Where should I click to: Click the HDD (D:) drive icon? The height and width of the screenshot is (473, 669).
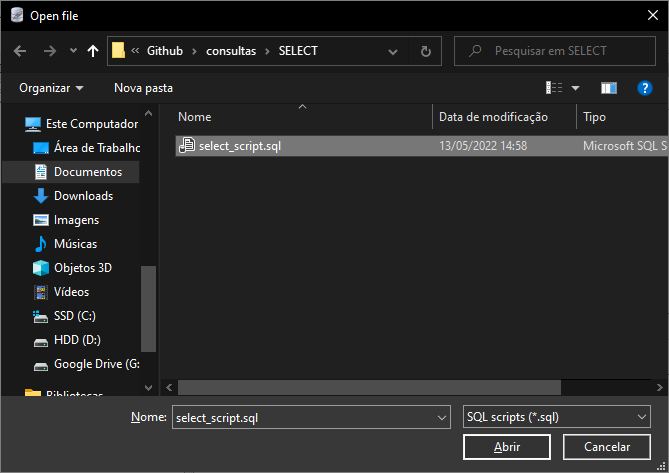[41, 342]
